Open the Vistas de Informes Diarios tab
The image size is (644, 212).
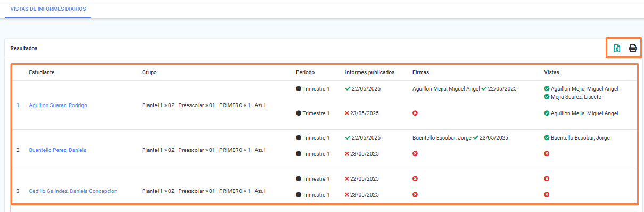pos(48,9)
